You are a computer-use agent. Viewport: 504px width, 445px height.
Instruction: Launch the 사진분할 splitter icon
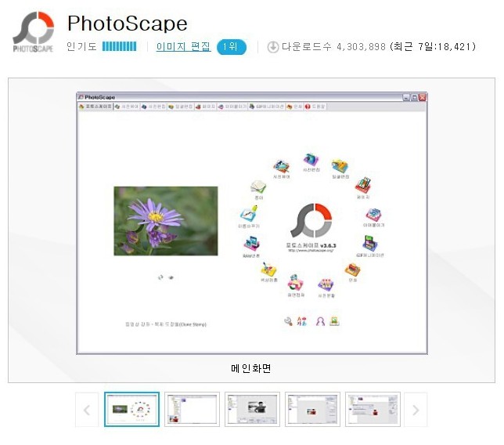click(x=326, y=284)
